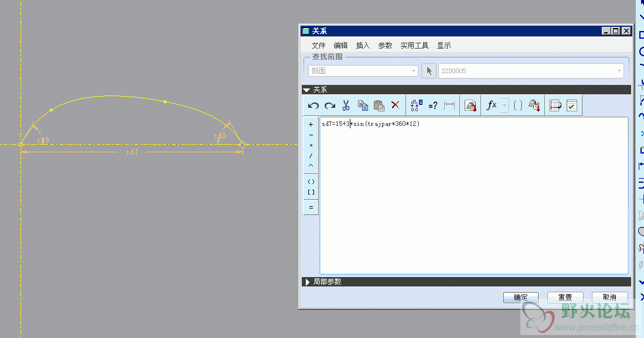Evaluate expression with the =? icon
The height and width of the screenshot is (338, 644).
(433, 106)
